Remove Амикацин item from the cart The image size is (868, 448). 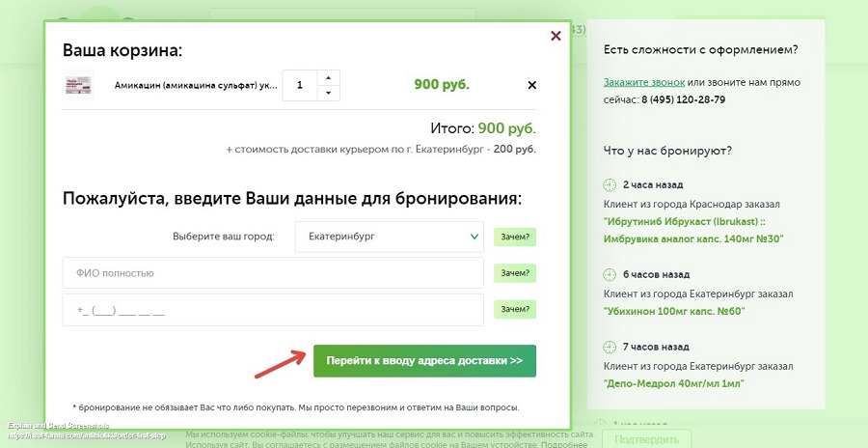(532, 85)
